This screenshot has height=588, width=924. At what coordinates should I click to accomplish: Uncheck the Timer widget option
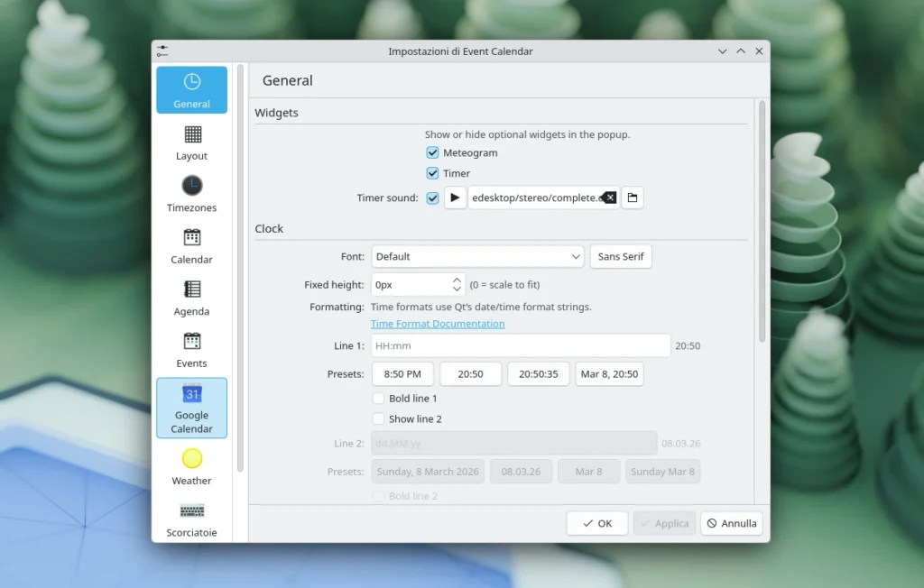pos(432,172)
